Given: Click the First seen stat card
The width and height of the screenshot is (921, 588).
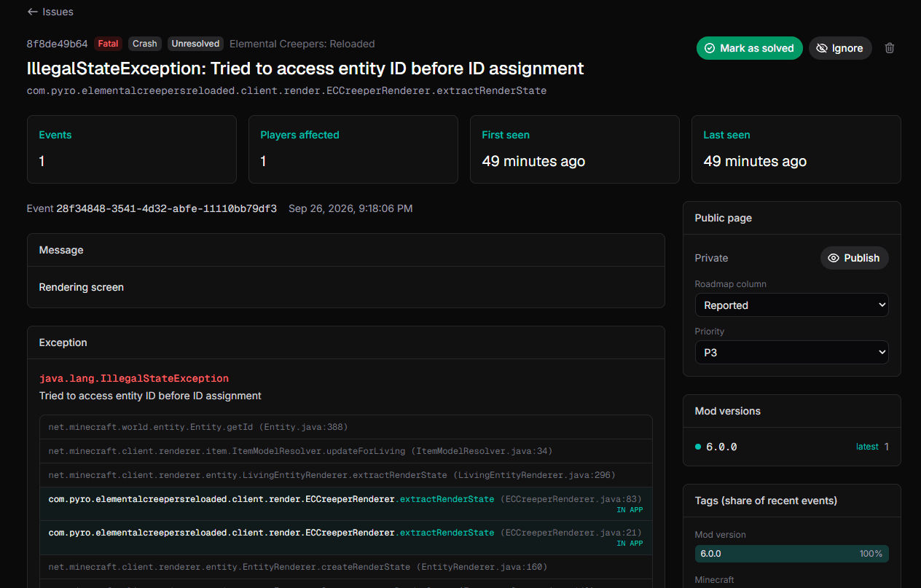Looking at the screenshot, I should (575, 149).
